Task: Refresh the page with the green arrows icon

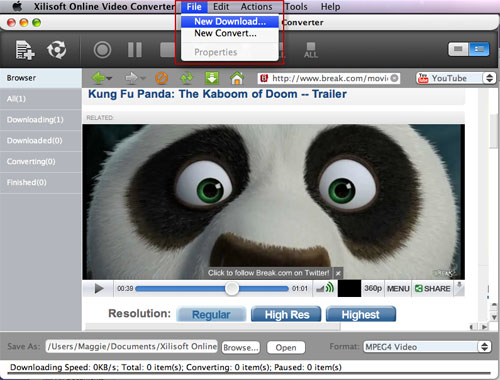Action: [x=187, y=78]
